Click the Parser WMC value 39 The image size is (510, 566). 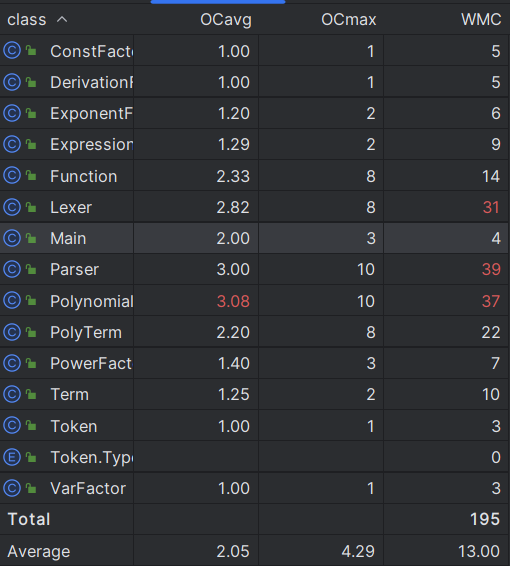491,269
